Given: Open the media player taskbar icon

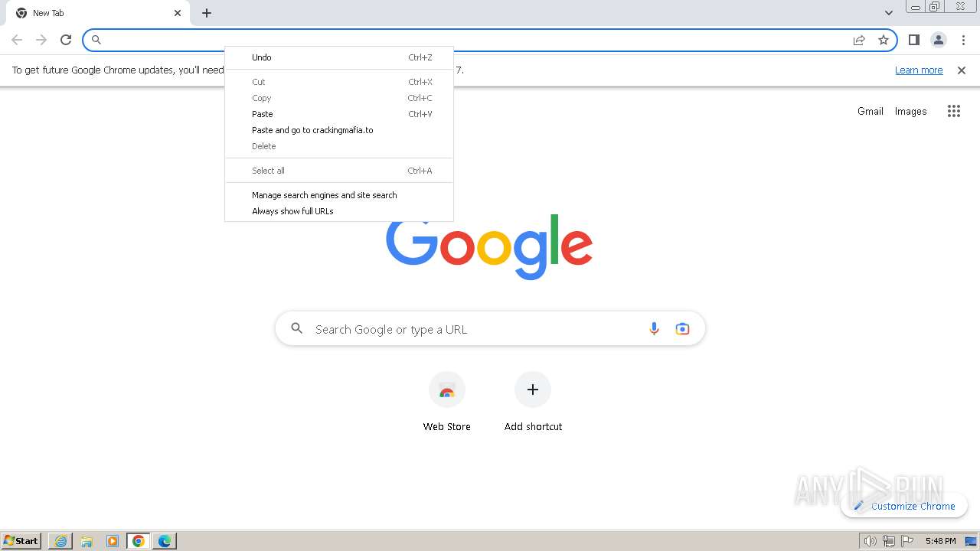Looking at the screenshot, I should [x=113, y=541].
